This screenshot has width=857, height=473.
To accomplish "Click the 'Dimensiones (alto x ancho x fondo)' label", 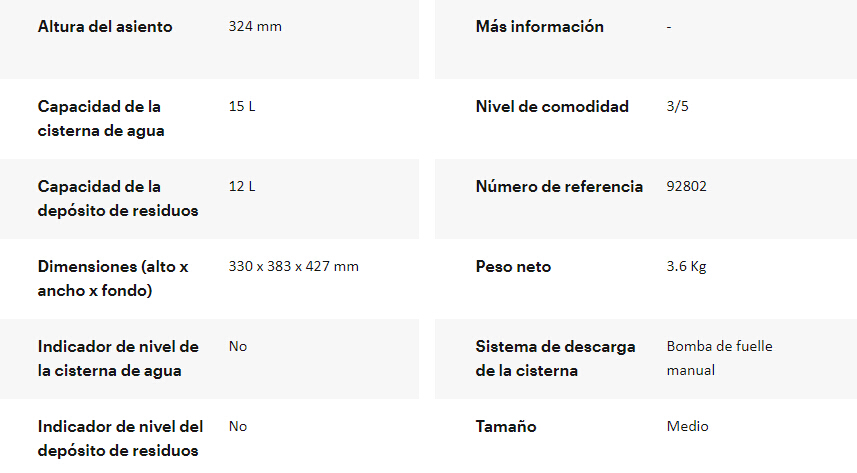I will click(113, 278).
